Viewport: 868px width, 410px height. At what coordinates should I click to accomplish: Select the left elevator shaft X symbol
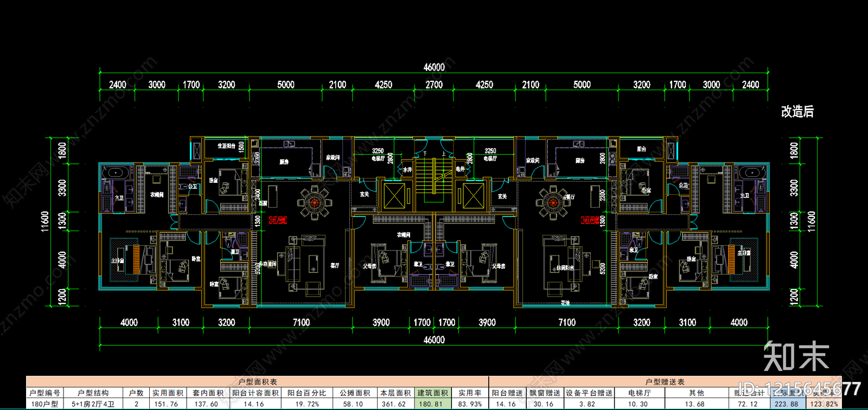[x=394, y=196]
